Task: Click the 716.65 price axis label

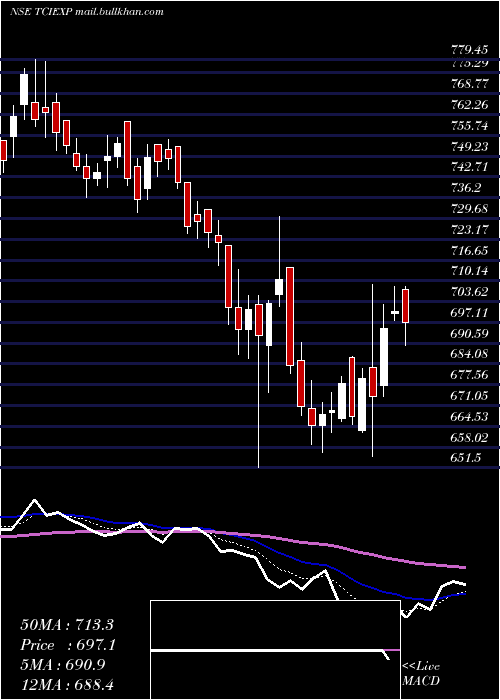Action: click(469, 250)
